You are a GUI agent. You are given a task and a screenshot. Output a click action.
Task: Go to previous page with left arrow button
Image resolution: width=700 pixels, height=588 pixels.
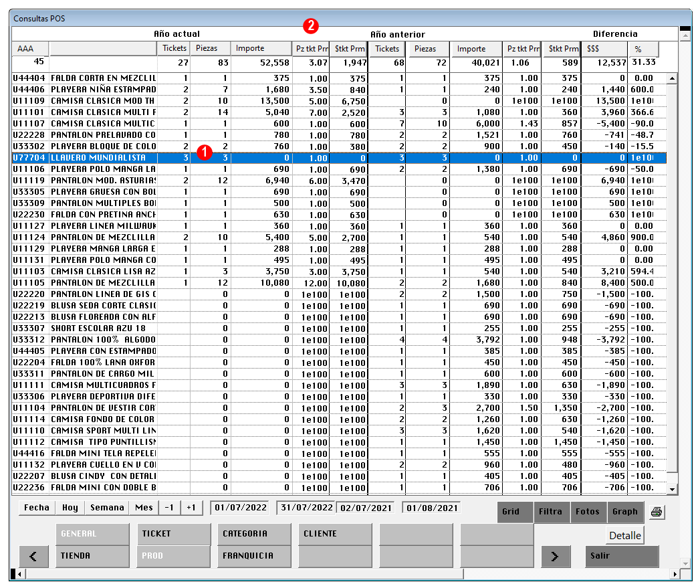(33, 557)
